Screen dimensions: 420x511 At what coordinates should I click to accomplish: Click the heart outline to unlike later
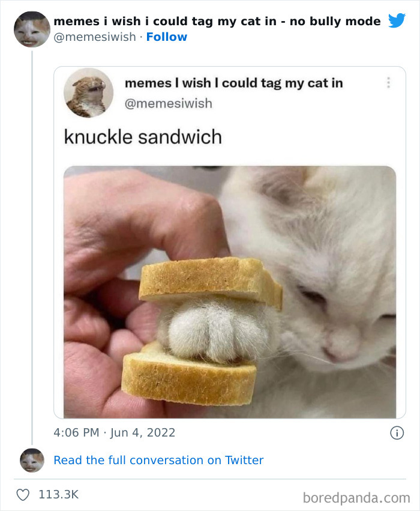24,495
